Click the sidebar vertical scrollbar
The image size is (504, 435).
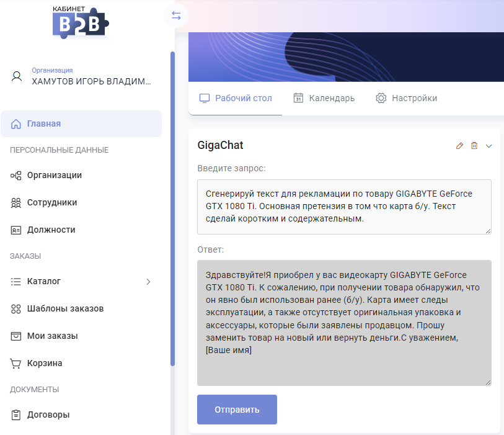pyautogui.click(x=172, y=209)
